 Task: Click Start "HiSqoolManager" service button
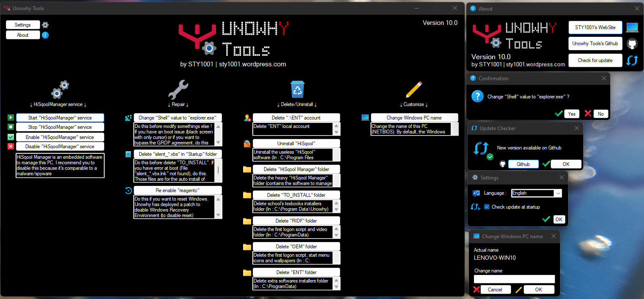click(60, 118)
